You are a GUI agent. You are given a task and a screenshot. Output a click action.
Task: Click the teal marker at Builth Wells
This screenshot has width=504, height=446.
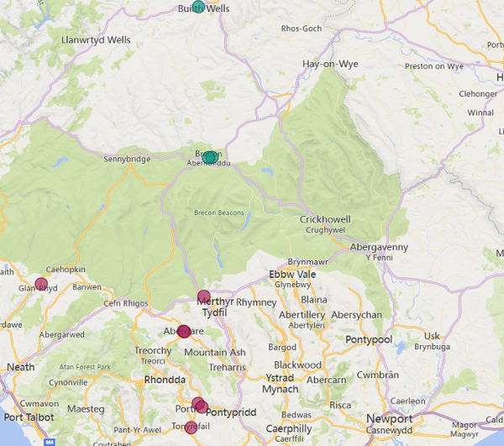pos(198,7)
